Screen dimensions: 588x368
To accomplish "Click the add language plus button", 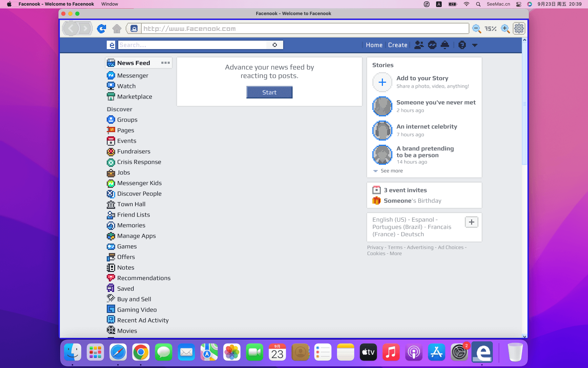I will [x=471, y=222].
